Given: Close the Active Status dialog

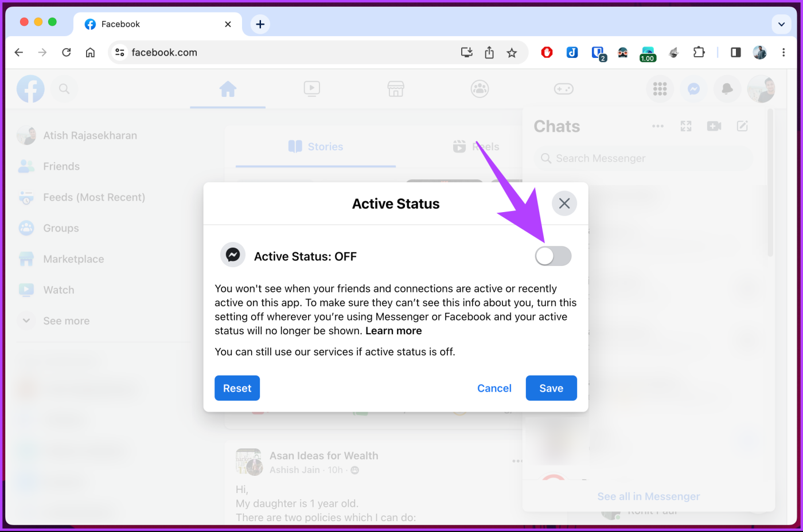Looking at the screenshot, I should coord(564,204).
